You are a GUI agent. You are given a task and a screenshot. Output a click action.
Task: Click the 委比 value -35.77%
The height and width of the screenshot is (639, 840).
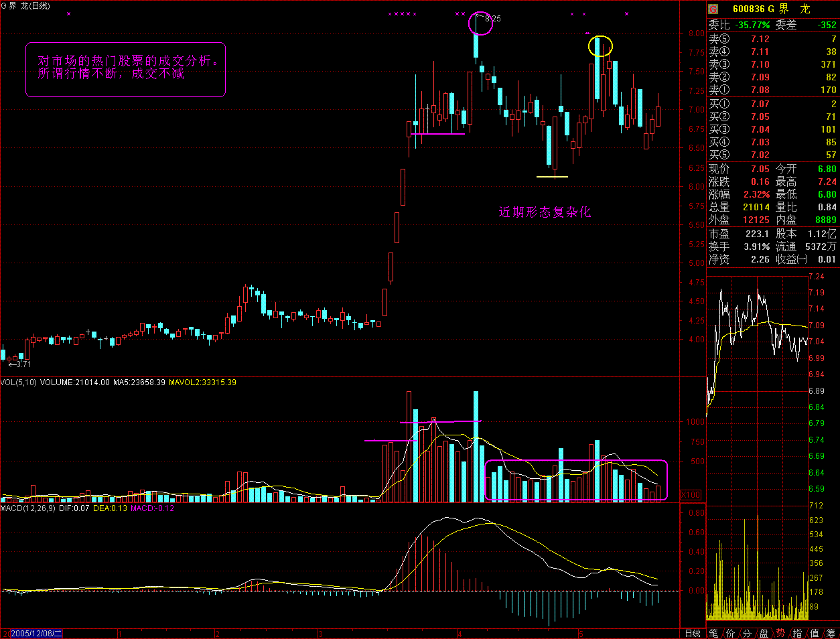point(753,25)
